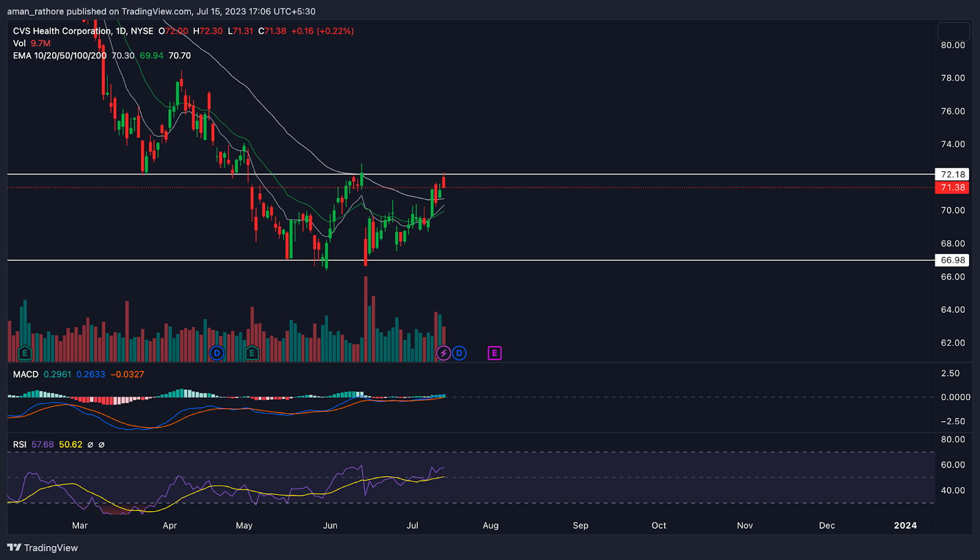Click the +0.16 (+0.22%) change value

pyautogui.click(x=322, y=31)
